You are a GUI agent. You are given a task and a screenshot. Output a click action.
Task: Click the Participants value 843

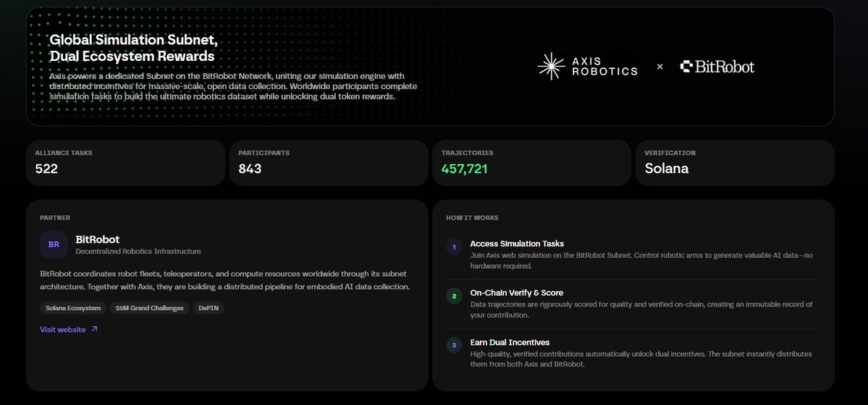point(250,169)
